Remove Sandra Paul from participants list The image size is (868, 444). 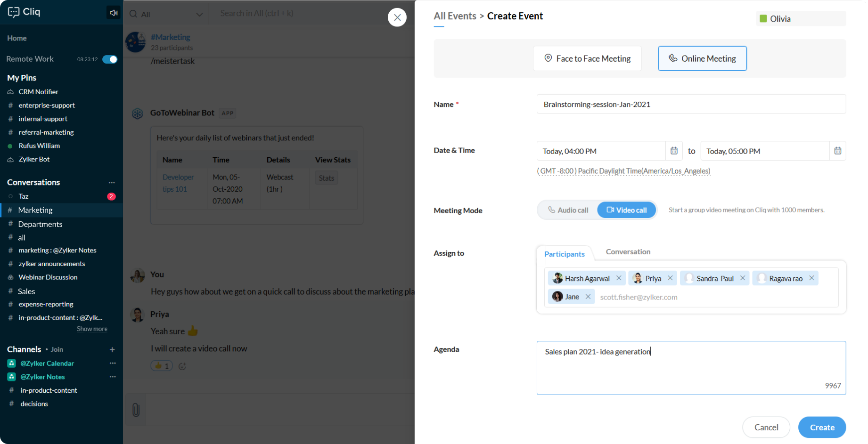click(x=743, y=278)
